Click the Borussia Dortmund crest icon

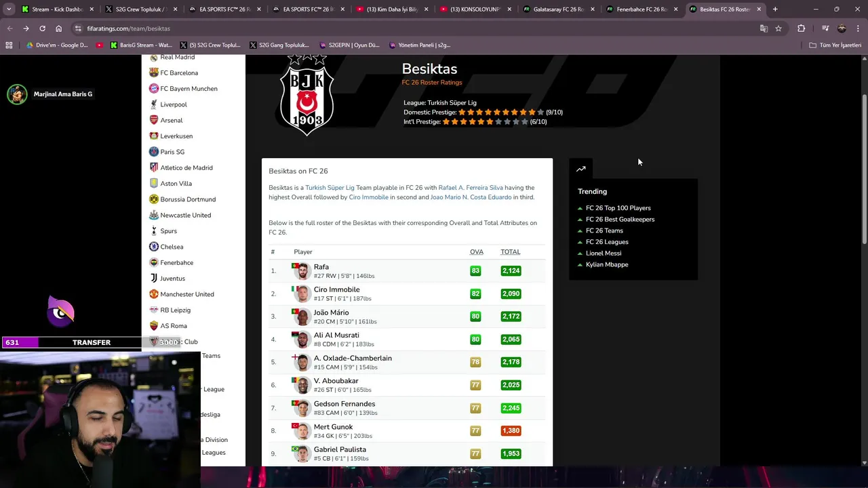tap(154, 199)
